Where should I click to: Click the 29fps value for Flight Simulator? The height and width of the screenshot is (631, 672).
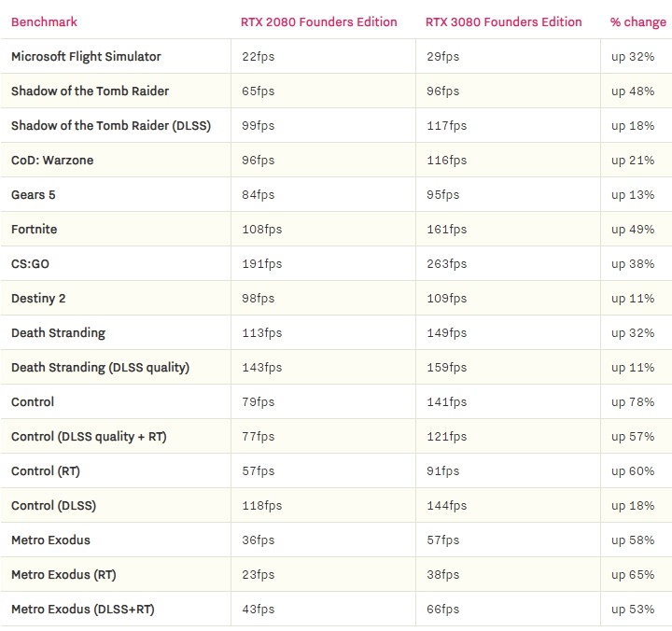click(x=442, y=57)
